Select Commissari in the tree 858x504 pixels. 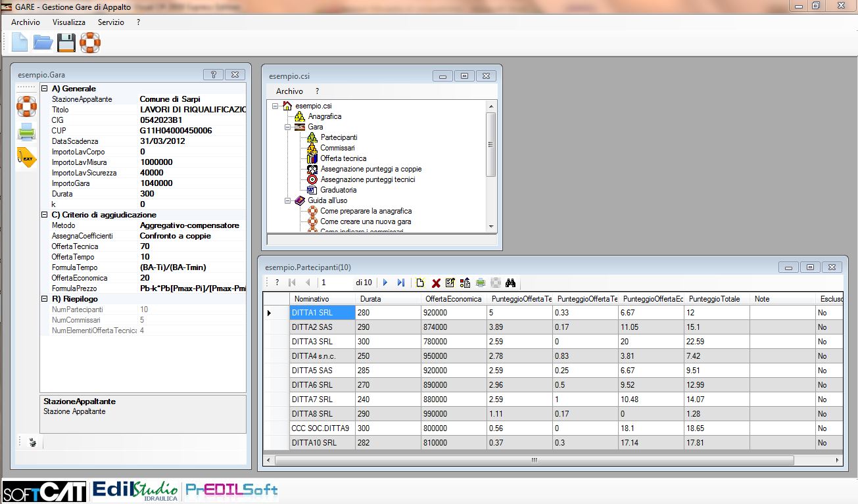[x=337, y=148]
